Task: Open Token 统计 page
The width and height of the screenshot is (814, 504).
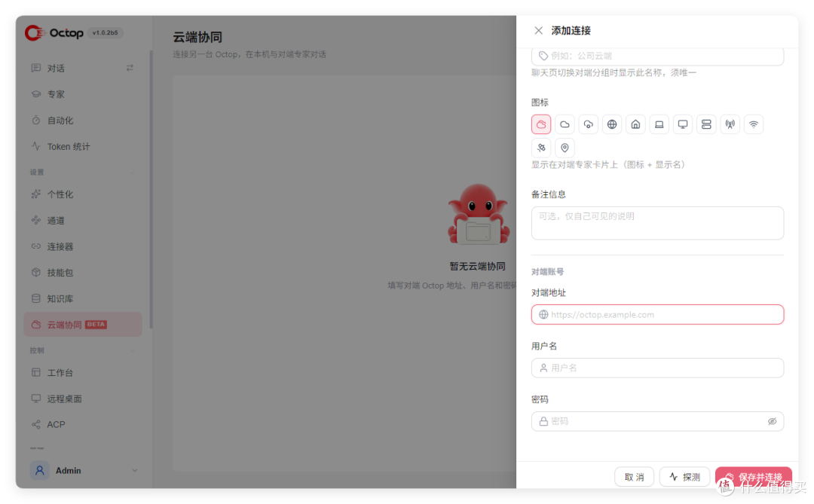Action: 83,146
